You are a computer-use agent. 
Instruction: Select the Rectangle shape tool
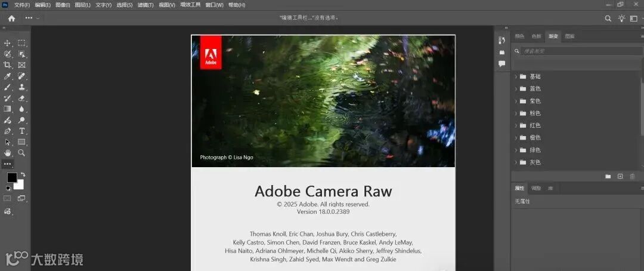pos(22,142)
